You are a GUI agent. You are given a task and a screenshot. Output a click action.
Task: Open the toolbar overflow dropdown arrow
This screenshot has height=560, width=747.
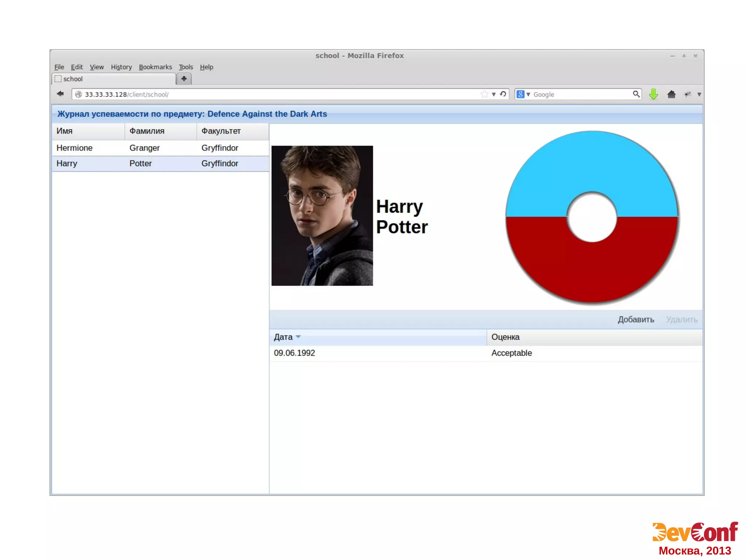pos(699,94)
